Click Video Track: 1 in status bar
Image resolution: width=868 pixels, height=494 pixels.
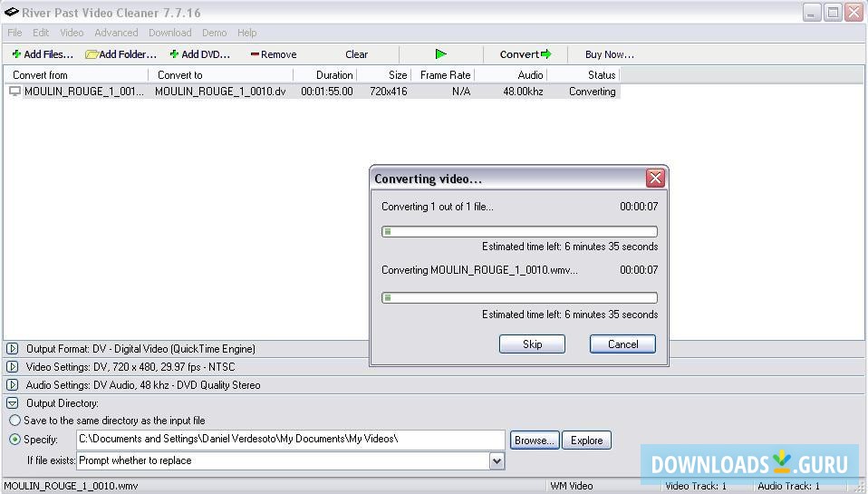(x=696, y=486)
